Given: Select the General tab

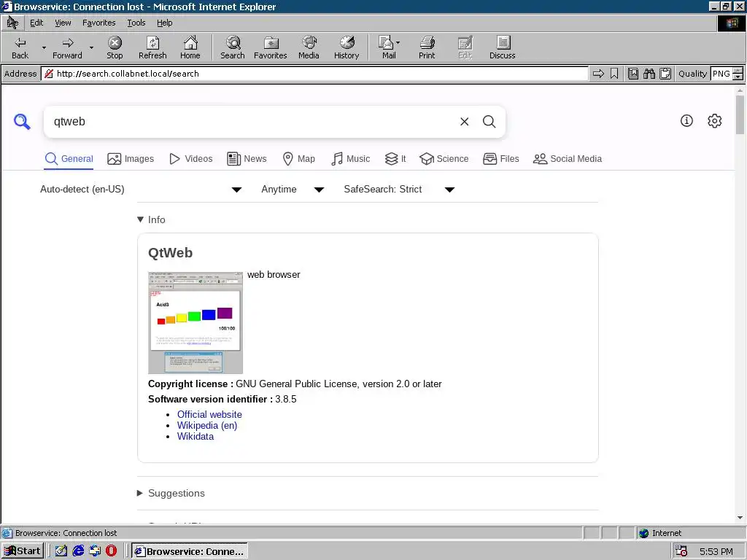Looking at the screenshot, I should pos(69,158).
